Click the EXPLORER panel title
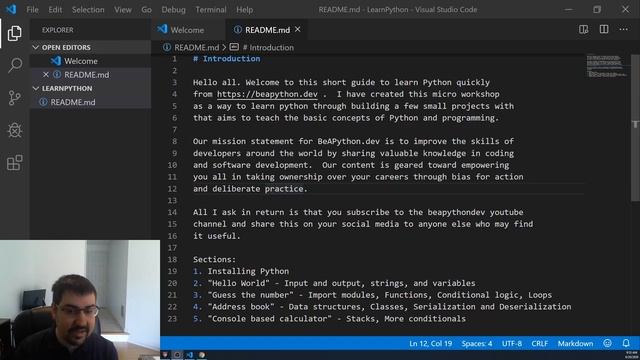The image size is (640, 360). pos(58,30)
